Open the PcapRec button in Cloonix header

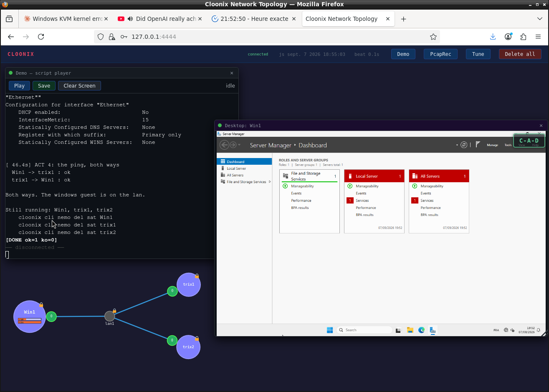point(440,54)
